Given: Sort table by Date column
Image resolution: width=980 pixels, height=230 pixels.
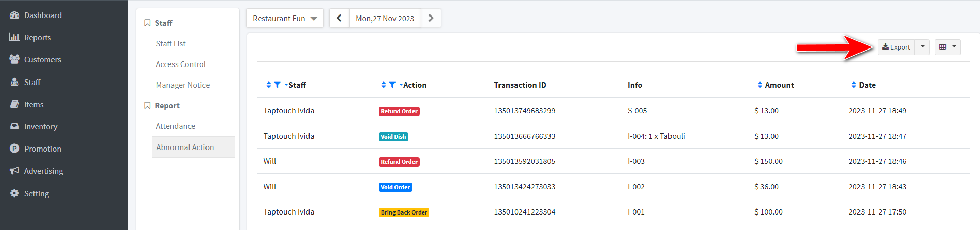Looking at the screenshot, I should [x=854, y=85].
